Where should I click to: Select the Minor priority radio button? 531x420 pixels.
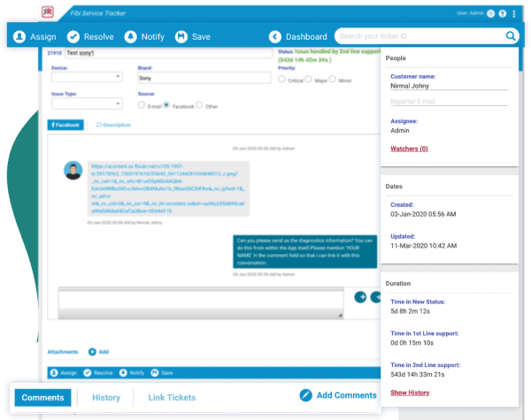(x=333, y=79)
